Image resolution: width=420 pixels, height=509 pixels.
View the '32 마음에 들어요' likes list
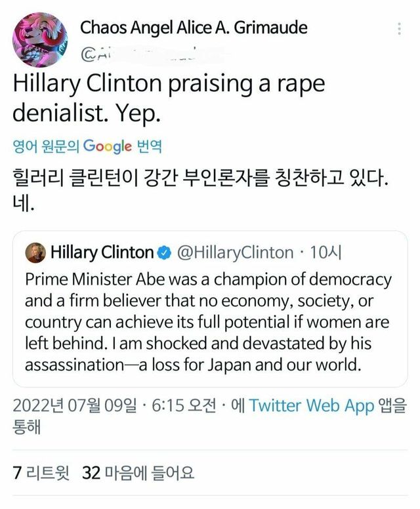coord(138,472)
